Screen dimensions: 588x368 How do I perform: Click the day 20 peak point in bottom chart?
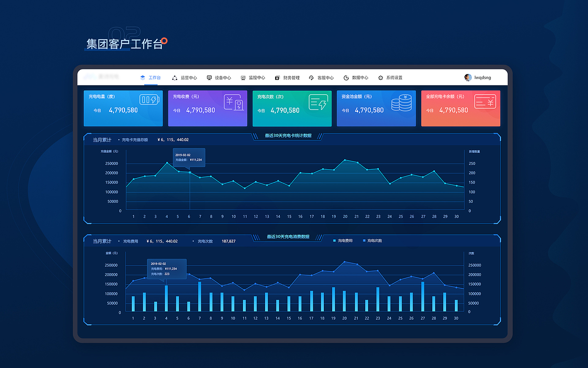pos(345,261)
